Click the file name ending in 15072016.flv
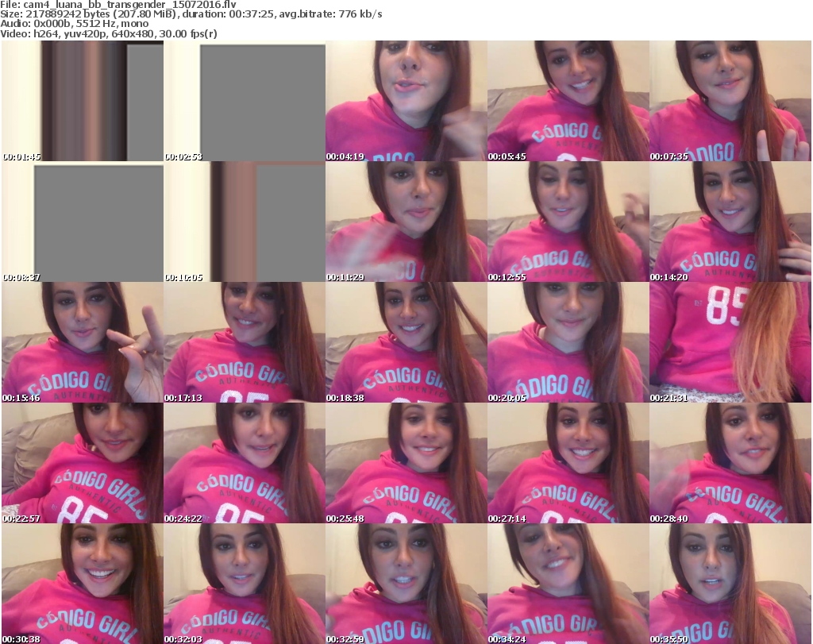The width and height of the screenshot is (813, 644). 129,5
